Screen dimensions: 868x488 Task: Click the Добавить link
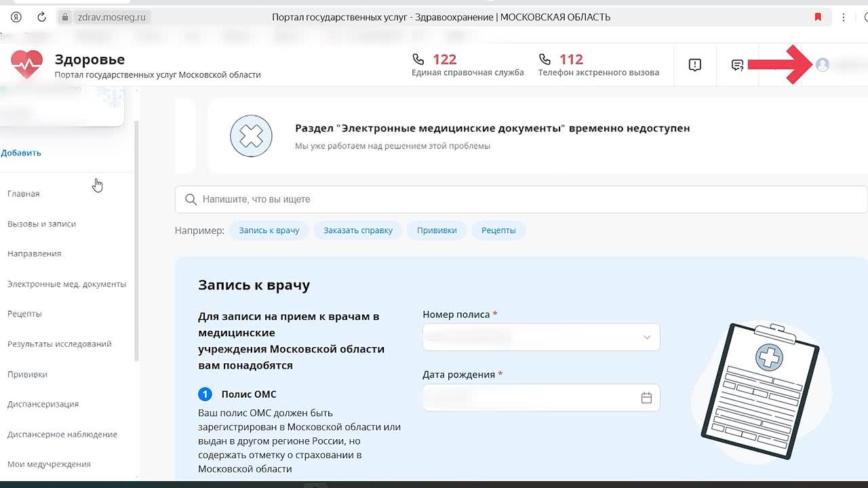tap(21, 152)
